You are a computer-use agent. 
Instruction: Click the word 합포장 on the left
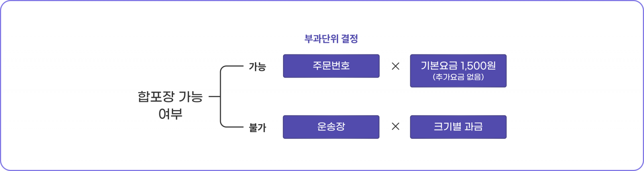pos(156,97)
